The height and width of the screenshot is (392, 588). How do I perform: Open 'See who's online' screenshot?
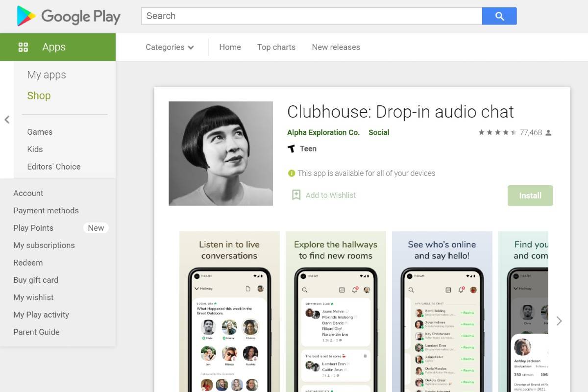click(442, 312)
